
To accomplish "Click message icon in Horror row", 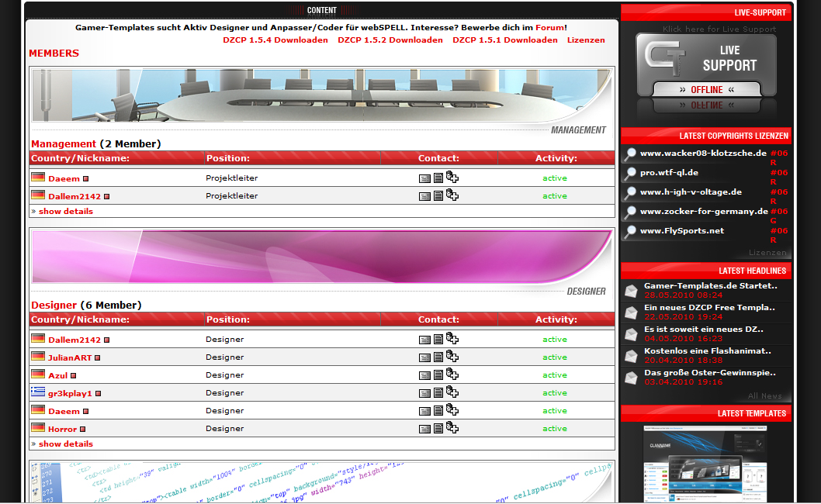I will coord(424,429).
